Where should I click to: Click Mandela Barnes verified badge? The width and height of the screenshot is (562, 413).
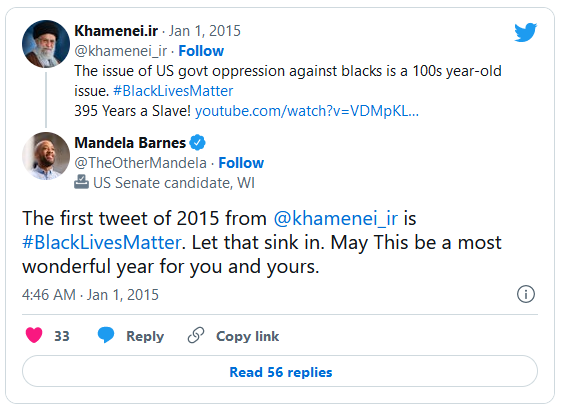point(197,143)
